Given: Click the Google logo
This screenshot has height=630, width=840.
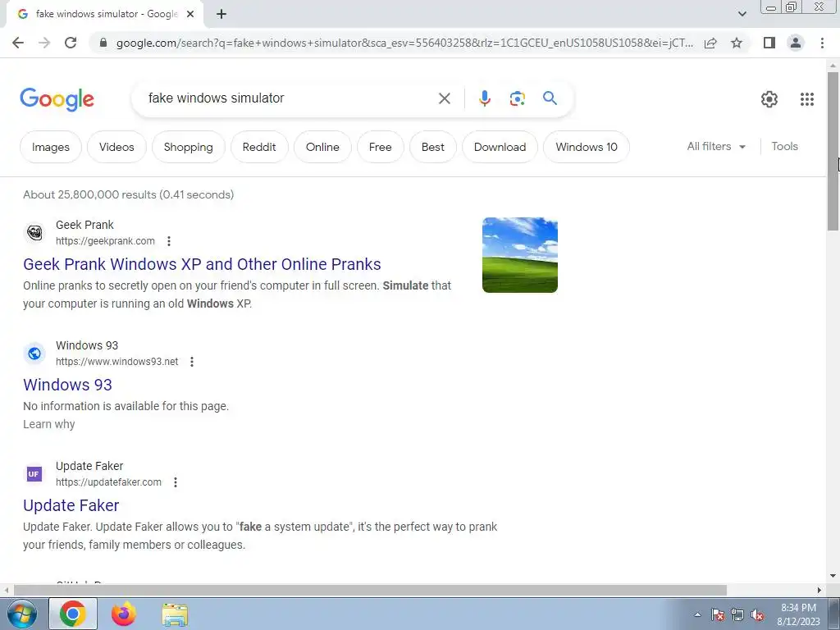Looking at the screenshot, I should (x=57, y=99).
